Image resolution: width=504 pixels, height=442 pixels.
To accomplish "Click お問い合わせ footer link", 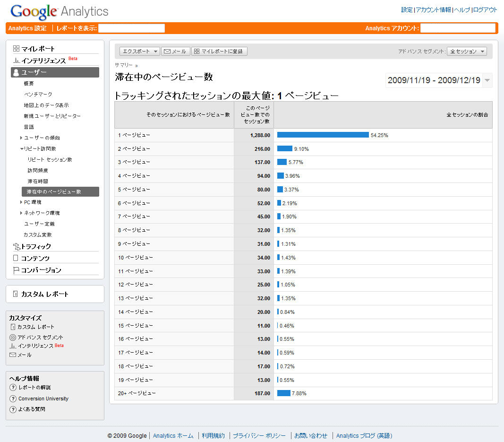I will click(x=311, y=435).
